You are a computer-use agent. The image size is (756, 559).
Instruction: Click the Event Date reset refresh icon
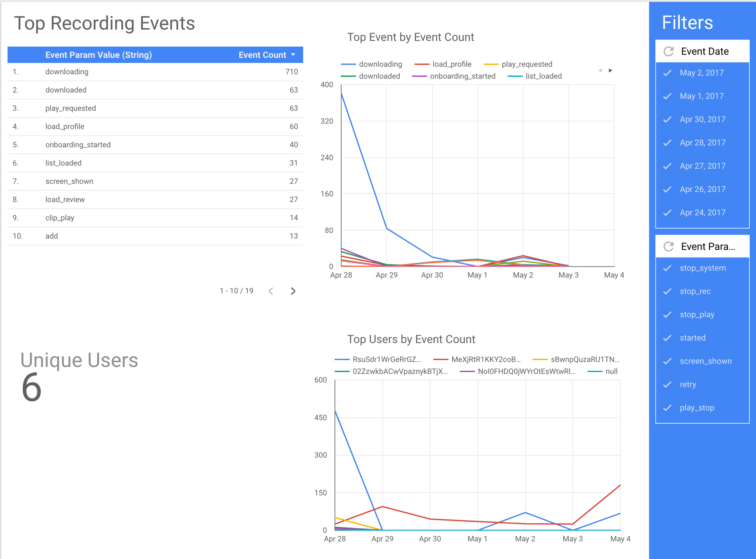tap(668, 51)
